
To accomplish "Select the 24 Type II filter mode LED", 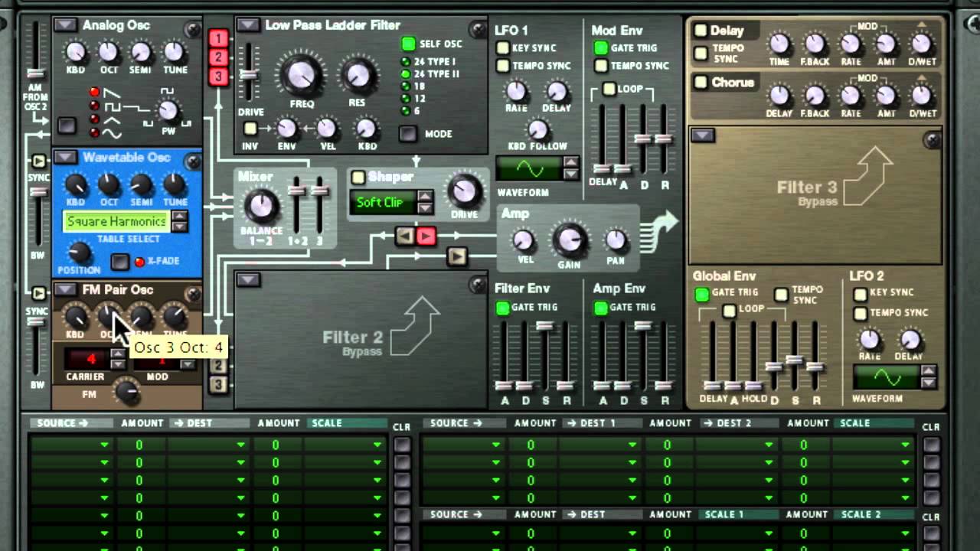I will [x=406, y=74].
